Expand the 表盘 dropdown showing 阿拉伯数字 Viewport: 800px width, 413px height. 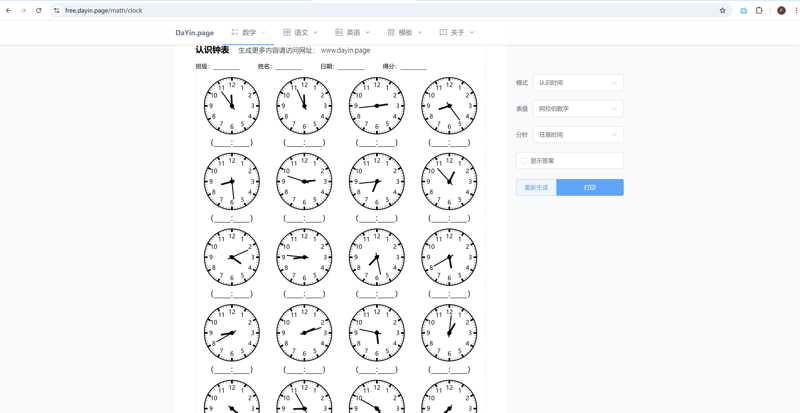pyautogui.click(x=577, y=109)
